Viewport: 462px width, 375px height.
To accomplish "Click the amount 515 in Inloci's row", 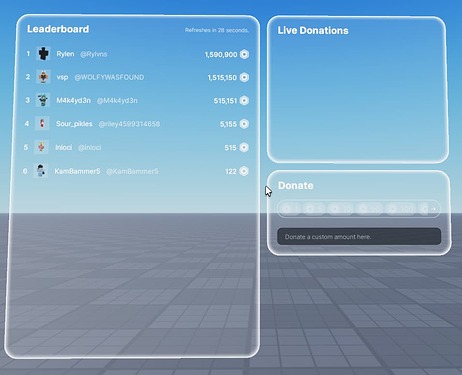I will [x=230, y=148].
